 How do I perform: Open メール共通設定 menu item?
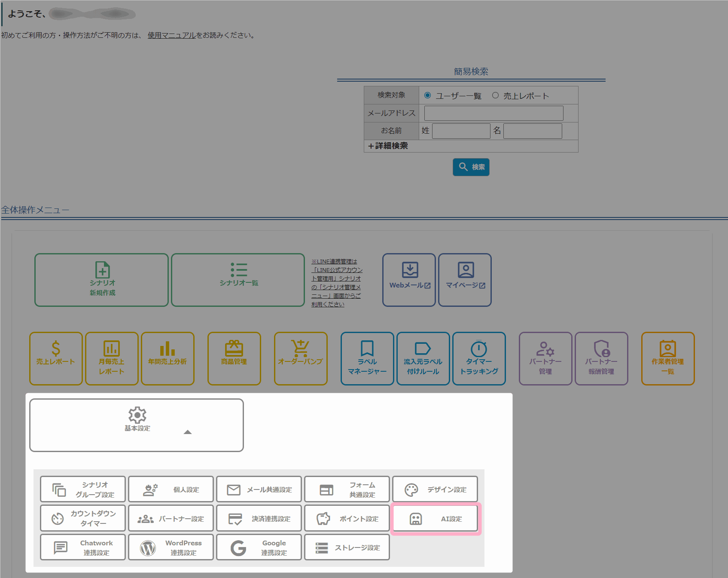259,489
